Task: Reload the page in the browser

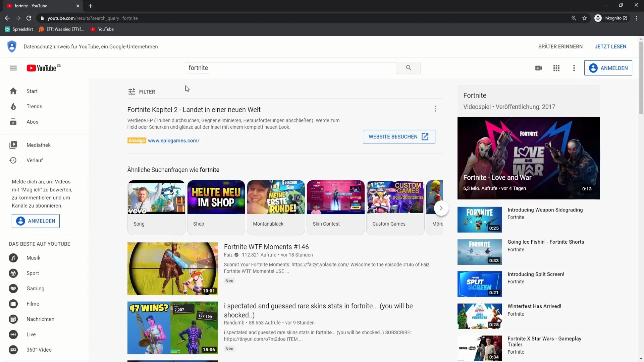Action: click(29, 18)
